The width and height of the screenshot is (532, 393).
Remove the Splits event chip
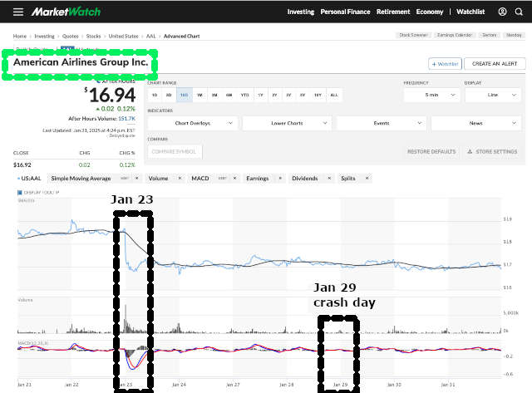(x=367, y=178)
